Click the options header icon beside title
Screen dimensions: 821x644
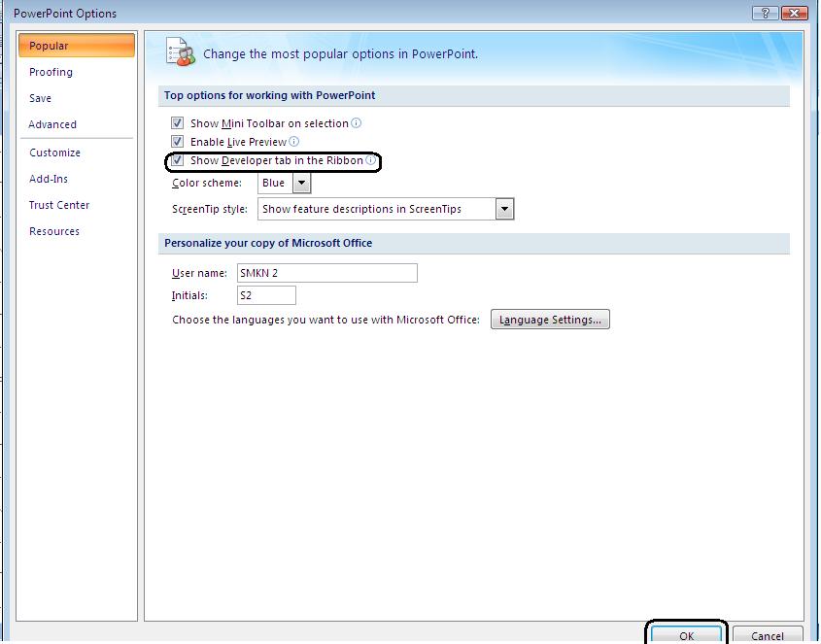click(180, 51)
